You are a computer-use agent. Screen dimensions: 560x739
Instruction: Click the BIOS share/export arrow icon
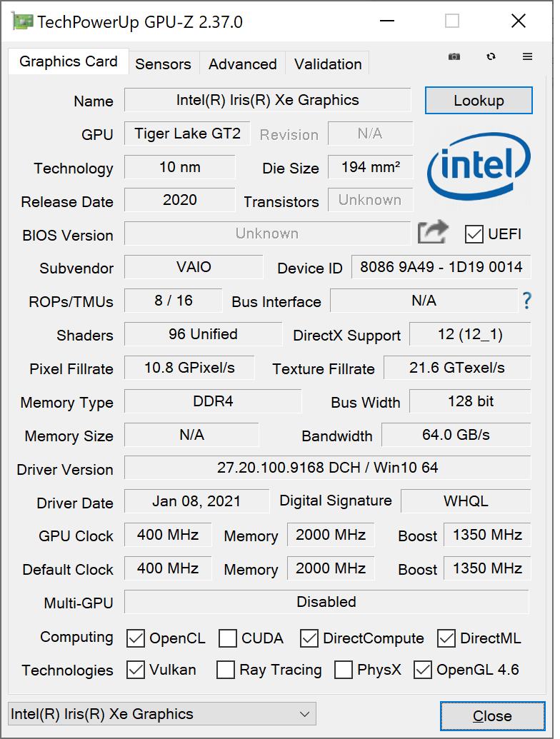pyautogui.click(x=433, y=232)
